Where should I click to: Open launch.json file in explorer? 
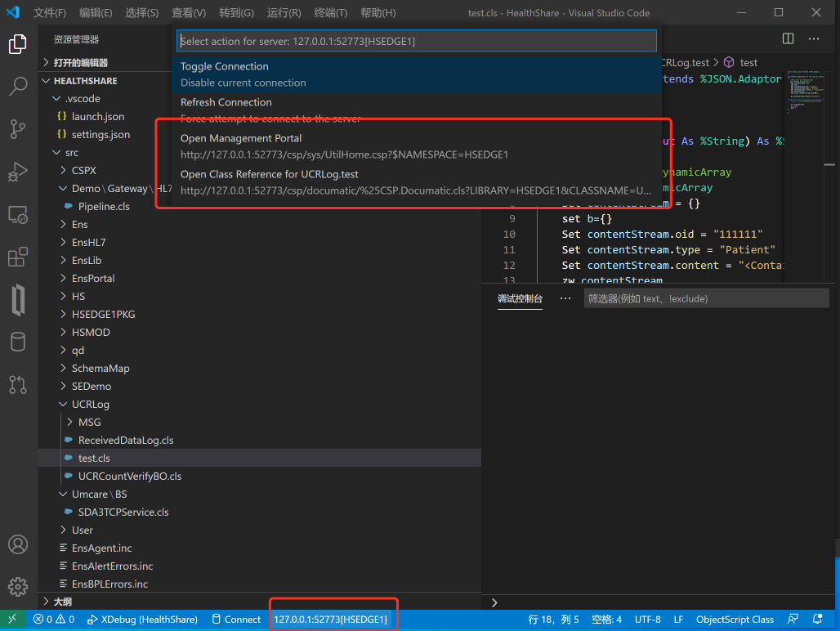(x=98, y=116)
